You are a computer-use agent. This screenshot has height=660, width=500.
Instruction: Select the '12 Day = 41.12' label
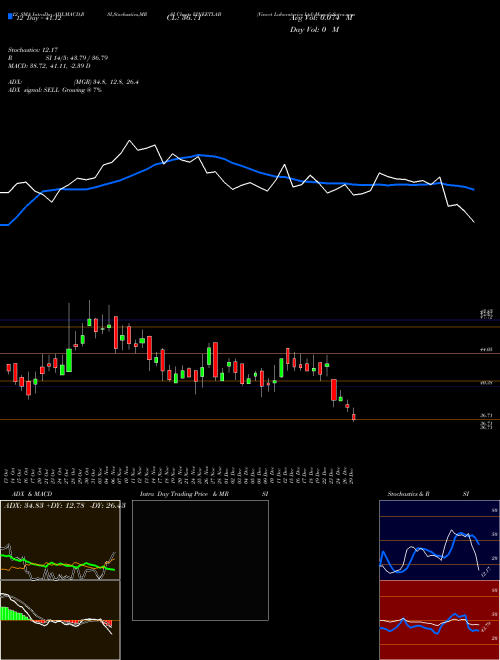[39, 18]
